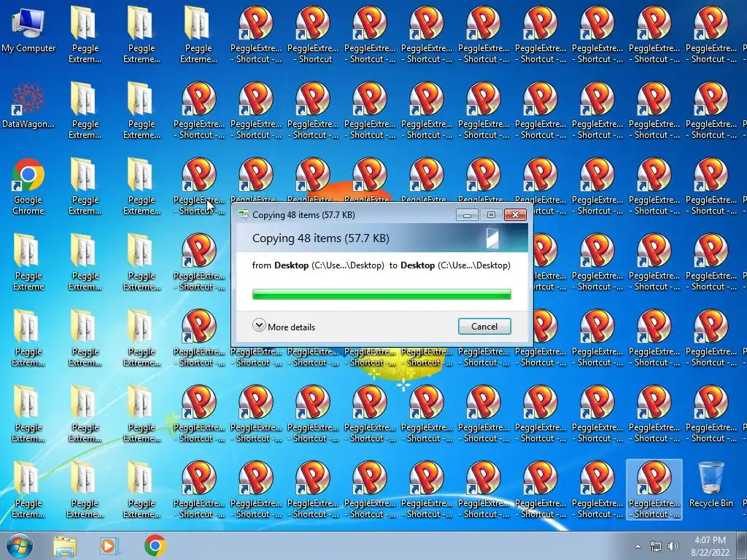This screenshot has width=747, height=560.
Task: Select Peggle folder directly right of My Computer
Action: 85,34
